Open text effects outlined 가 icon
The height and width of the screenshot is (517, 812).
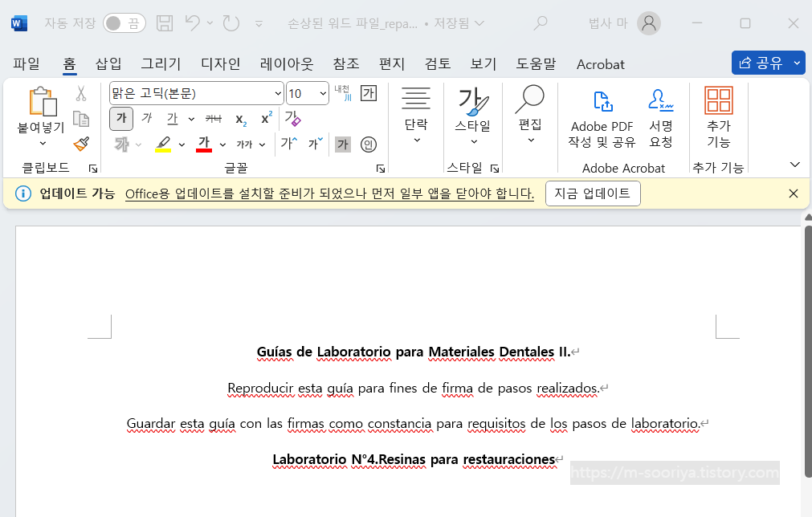click(x=121, y=145)
